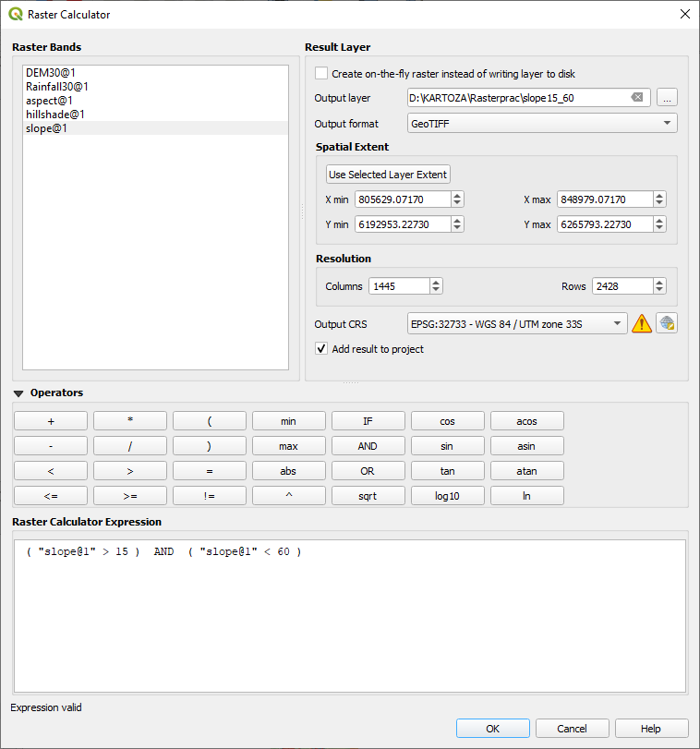The width and height of the screenshot is (700, 749).
Task: Clear the output layer path text
Action: click(637, 98)
